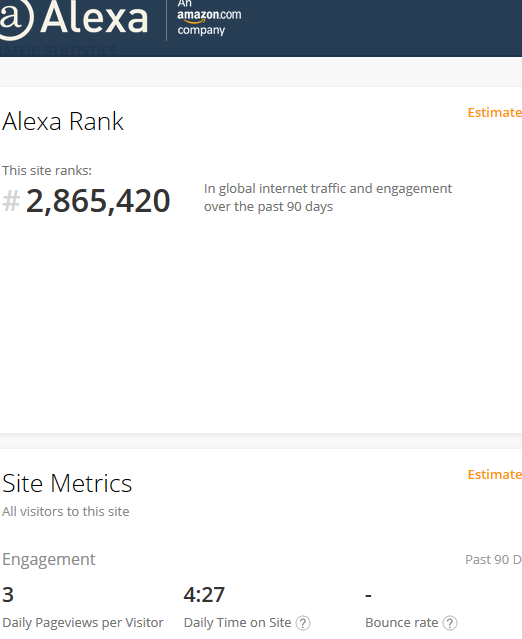Click the amazon.com company logo text
Viewport: 522px width, 639px height.
coord(209,17)
